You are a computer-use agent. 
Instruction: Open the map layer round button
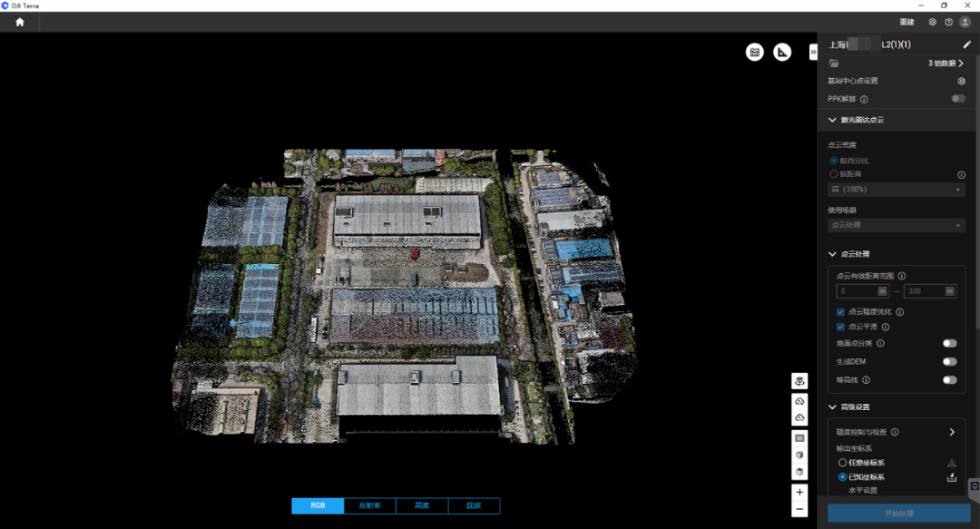click(x=755, y=52)
